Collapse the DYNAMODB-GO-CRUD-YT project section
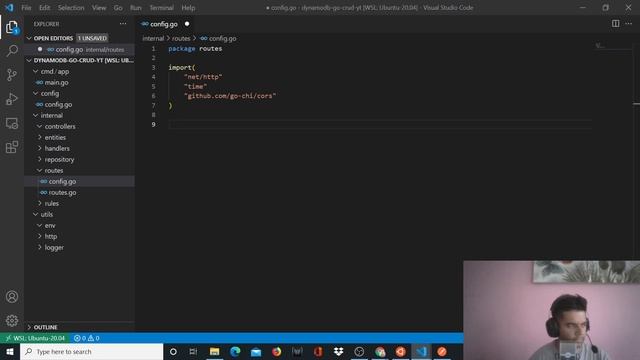The height and width of the screenshot is (360, 640). click(29, 60)
